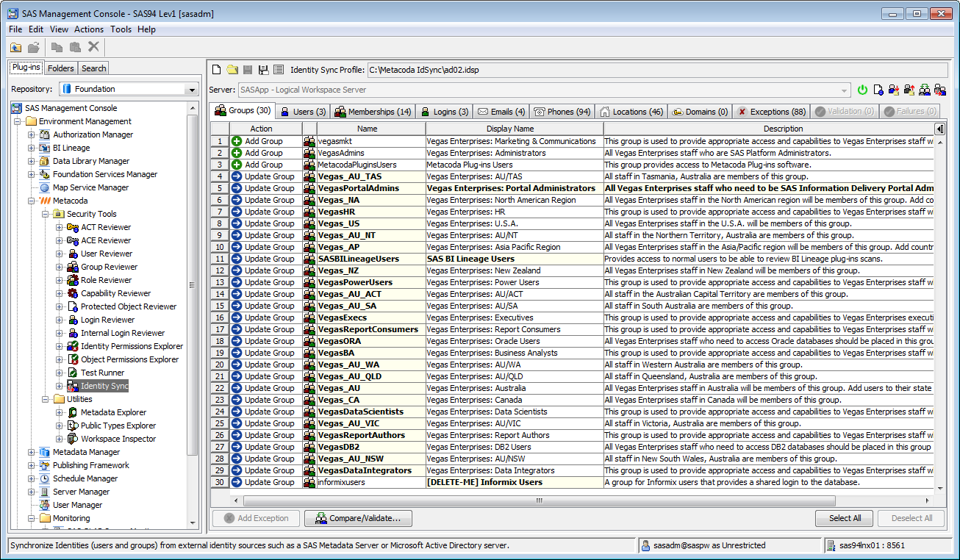Viewport: 960px width, 560px height.
Task: Open the Tools menu
Action: [x=121, y=29]
